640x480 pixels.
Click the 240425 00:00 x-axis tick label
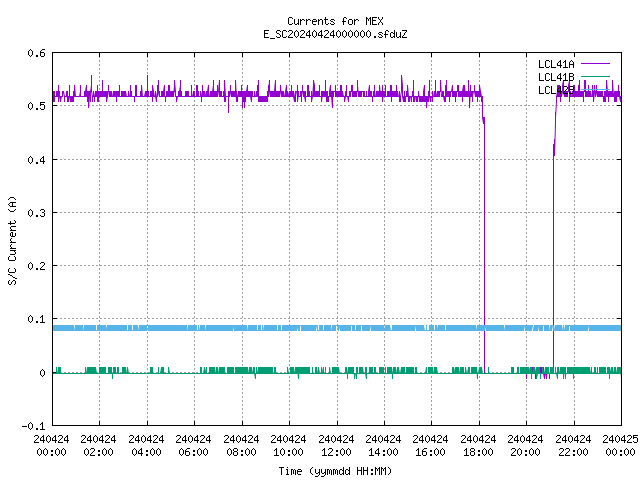click(620, 446)
